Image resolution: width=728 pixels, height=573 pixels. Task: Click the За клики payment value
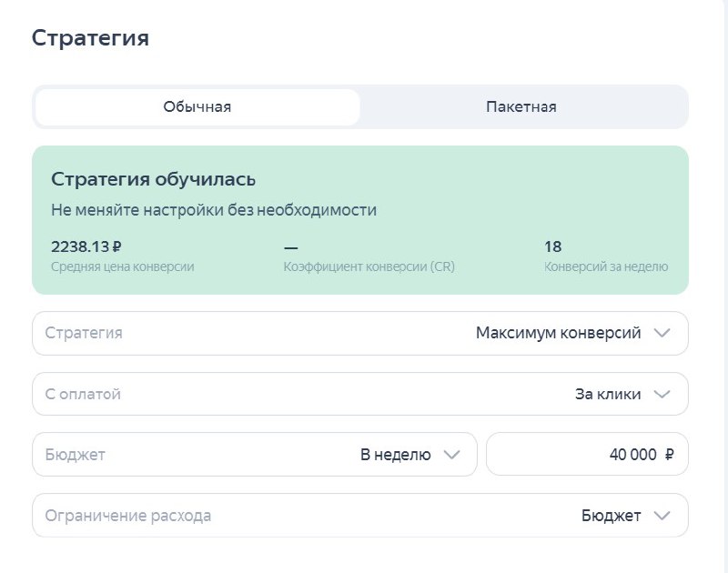click(x=607, y=395)
